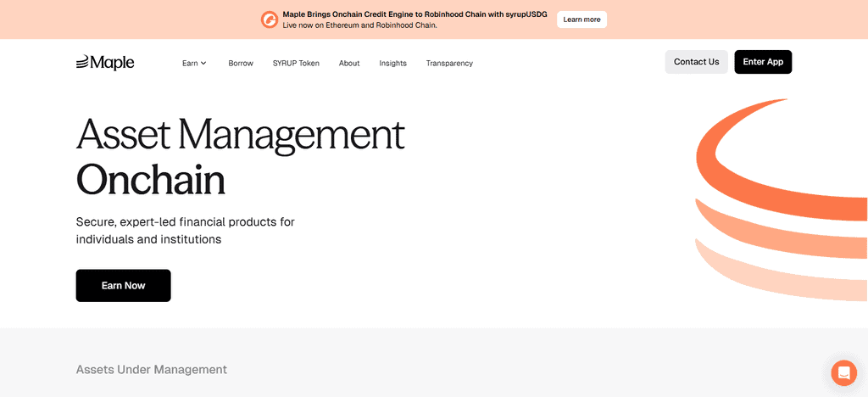
Task: Click the Contact Us button
Action: point(697,62)
